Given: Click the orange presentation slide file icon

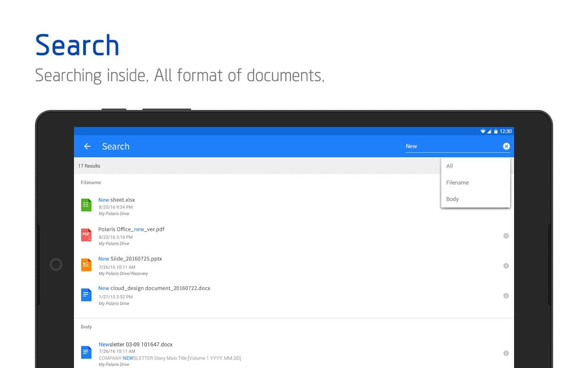Looking at the screenshot, I should coord(86,265).
